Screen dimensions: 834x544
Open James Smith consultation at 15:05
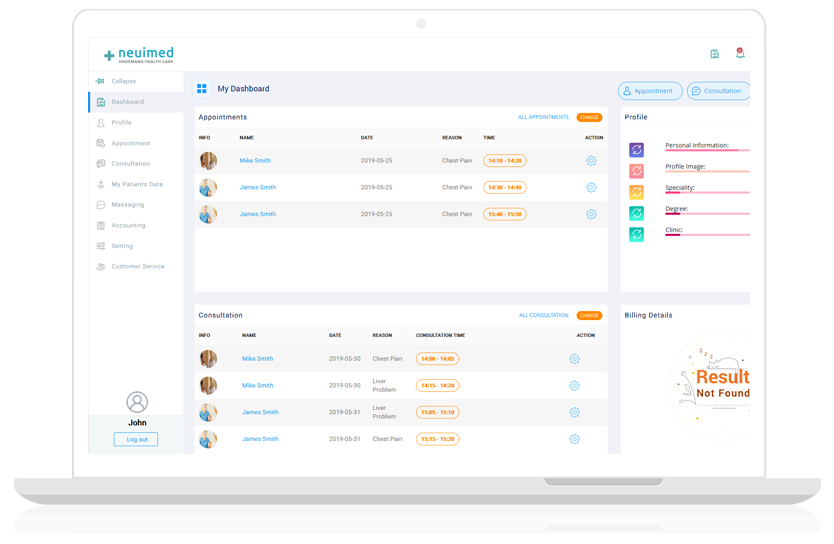point(260,412)
